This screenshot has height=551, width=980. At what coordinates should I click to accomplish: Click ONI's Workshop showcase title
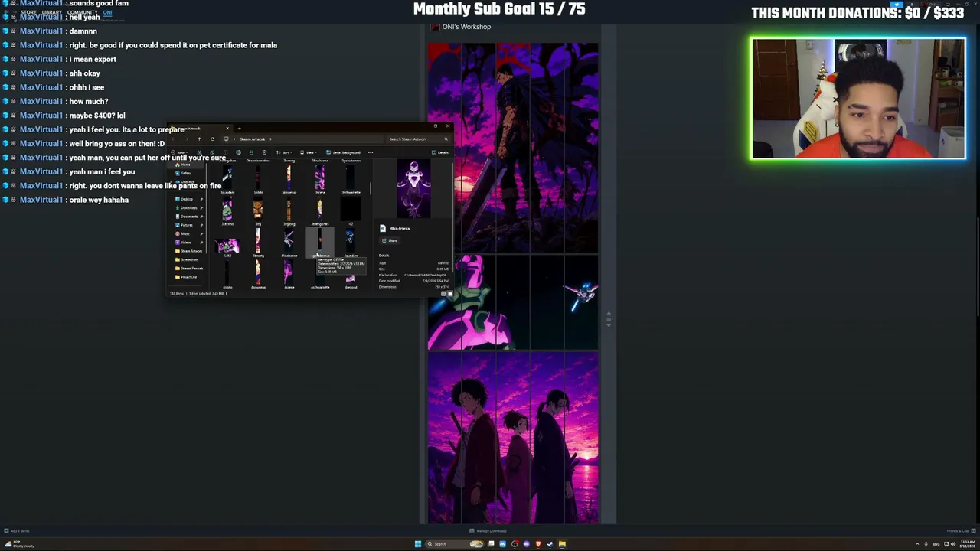tap(466, 27)
